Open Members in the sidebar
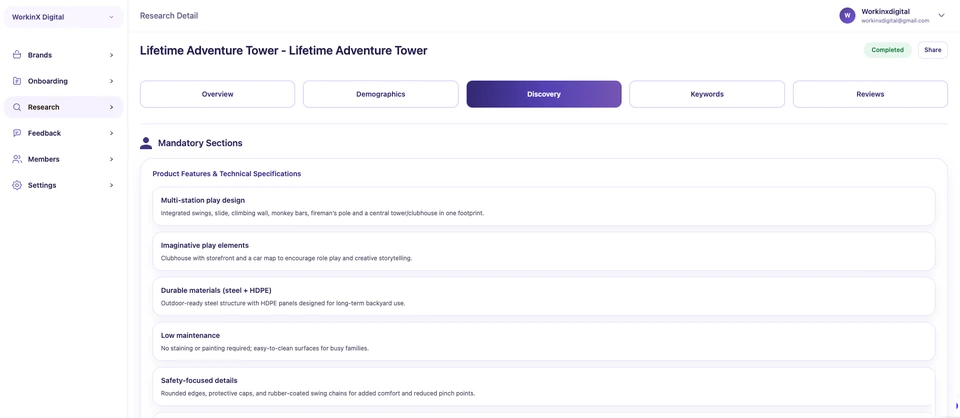Viewport: 960px width, 418px height. click(64, 159)
